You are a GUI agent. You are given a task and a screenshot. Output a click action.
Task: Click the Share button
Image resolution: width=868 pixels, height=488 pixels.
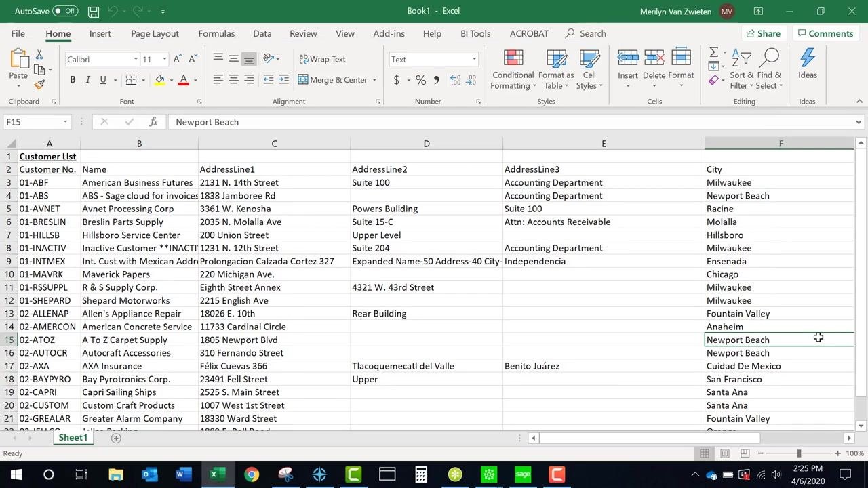point(762,33)
